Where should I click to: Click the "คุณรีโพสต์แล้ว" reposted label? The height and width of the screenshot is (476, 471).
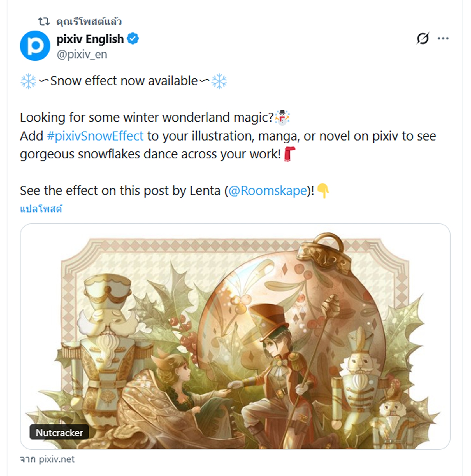point(89,22)
